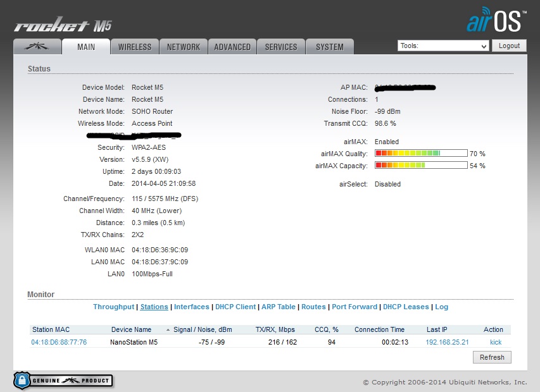
Task: View the Interfaces monitor
Action: (191, 307)
